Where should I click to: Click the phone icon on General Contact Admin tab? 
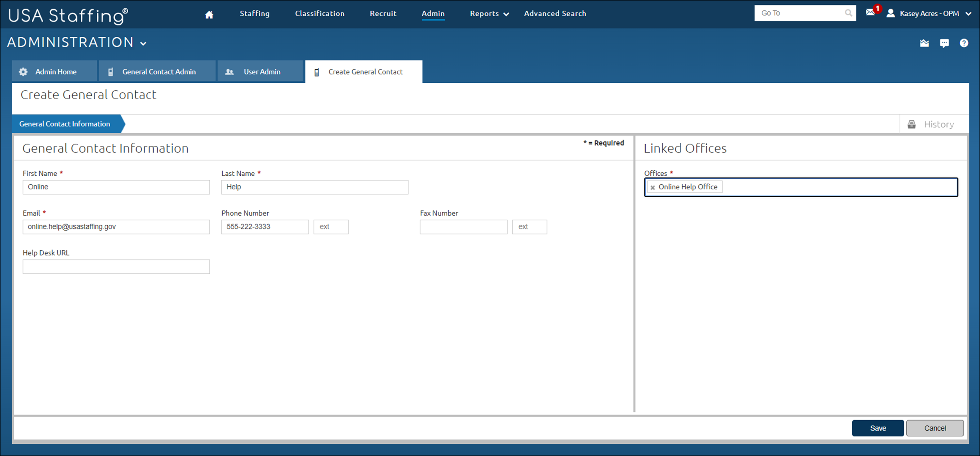[x=111, y=71]
